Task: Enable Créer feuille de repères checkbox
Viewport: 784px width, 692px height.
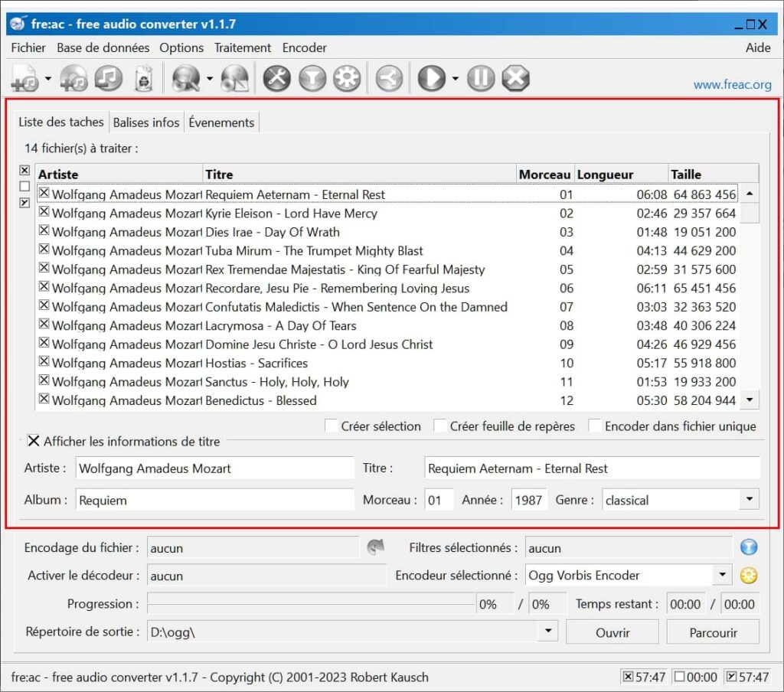Action: point(439,426)
